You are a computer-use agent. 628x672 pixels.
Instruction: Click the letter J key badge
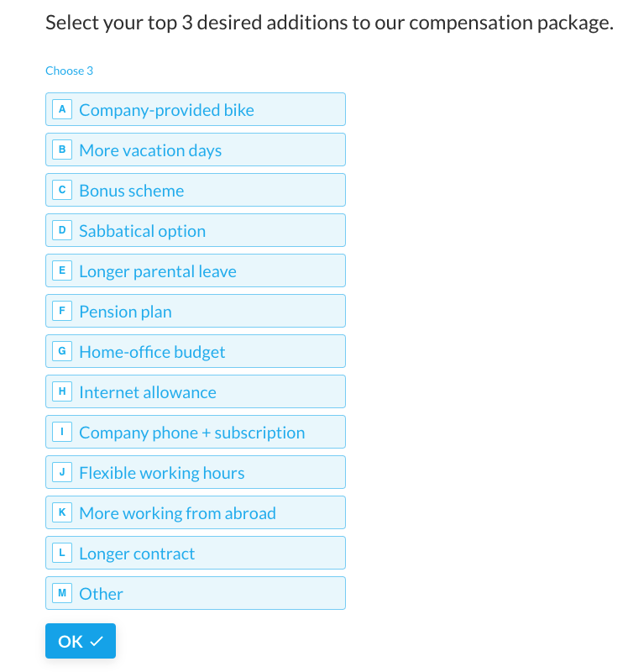[x=62, y=472]
